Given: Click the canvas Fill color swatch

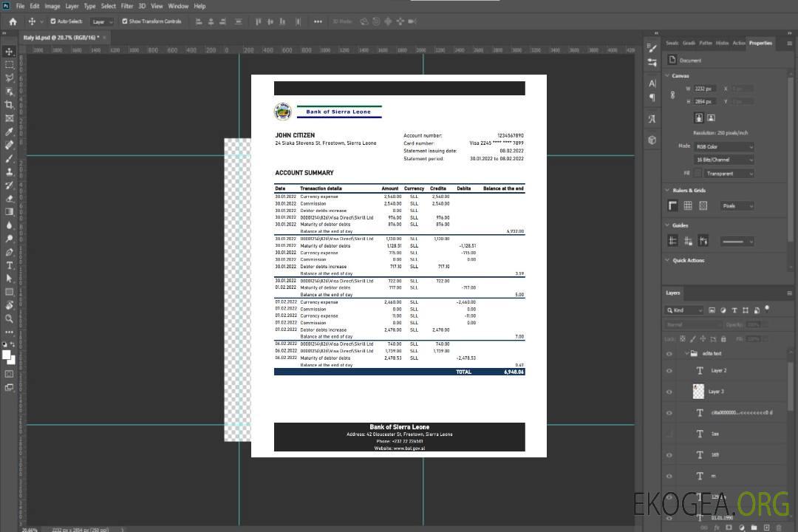Looking at the screenshot, I should (698, 174).
